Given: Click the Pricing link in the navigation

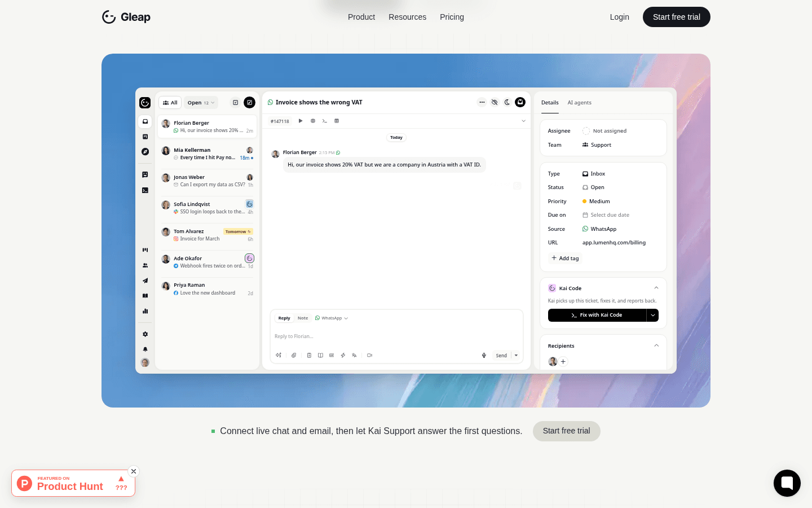Looking at the screenshot, I should 452,17.
